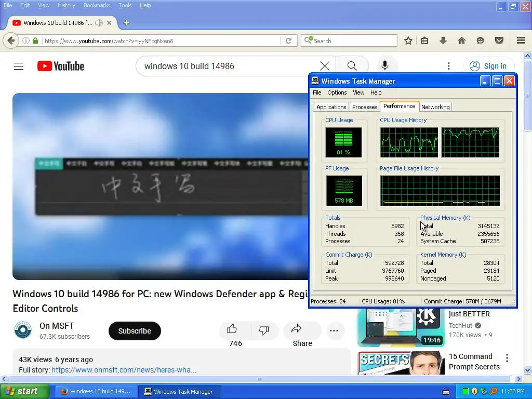
Task: Open a new tab with plus button
Action: pos(126,23)
